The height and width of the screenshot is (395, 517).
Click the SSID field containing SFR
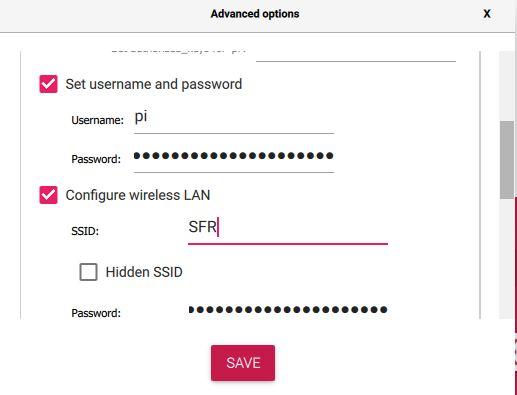tap(288, 230)
